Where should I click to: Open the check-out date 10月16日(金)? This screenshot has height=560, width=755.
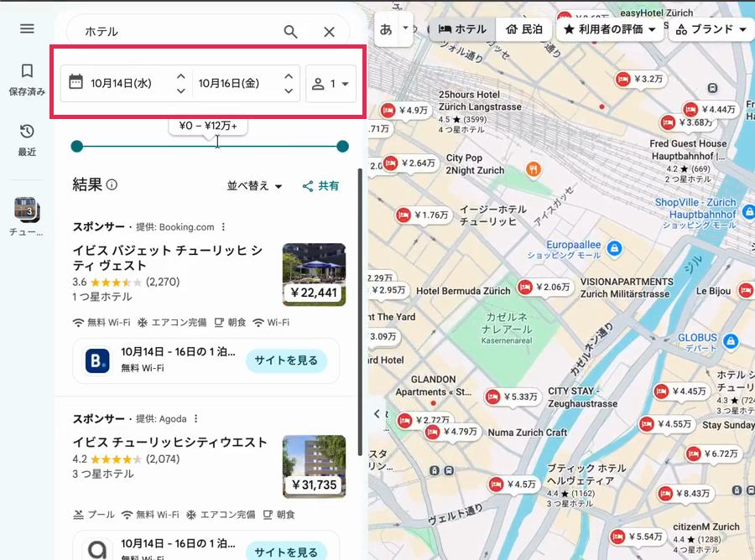click(x=229, y=83)
